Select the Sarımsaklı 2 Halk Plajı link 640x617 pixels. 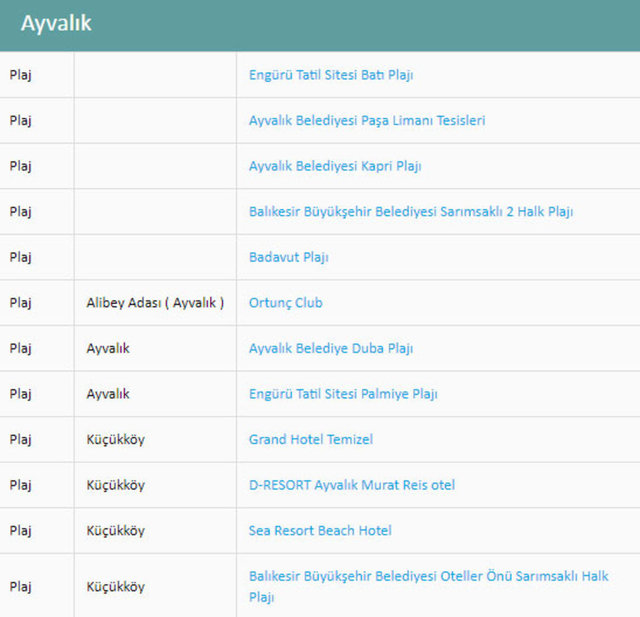click(x=411, y=212)
